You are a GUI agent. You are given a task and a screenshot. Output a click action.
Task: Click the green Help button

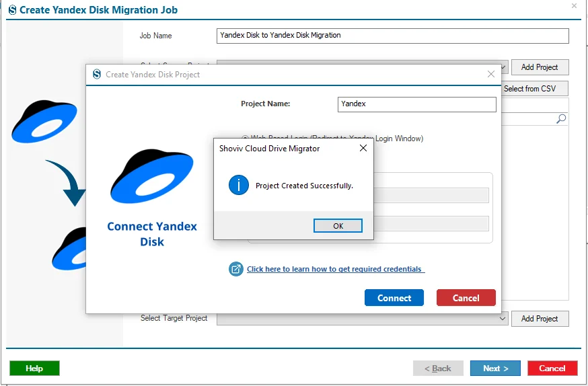coord(34,368)
